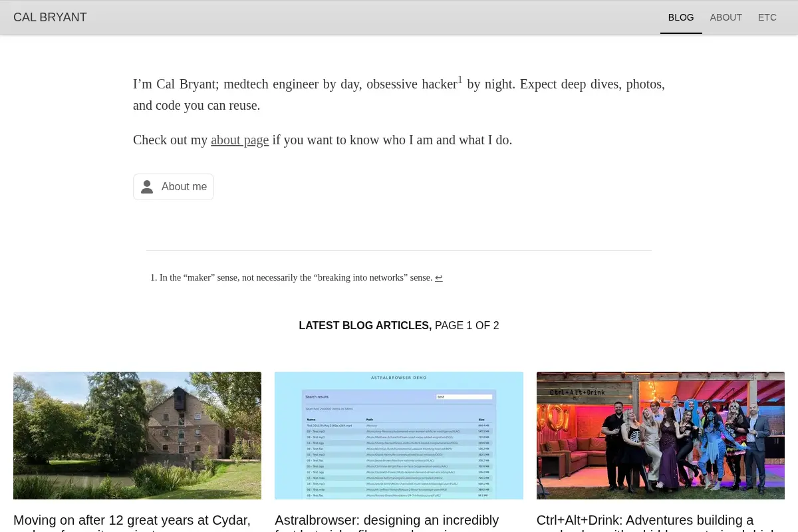The width and height of the screenshot is (798, 532).
Task: Click the footnote text about maker sense
Action: [x=296, y=278]
